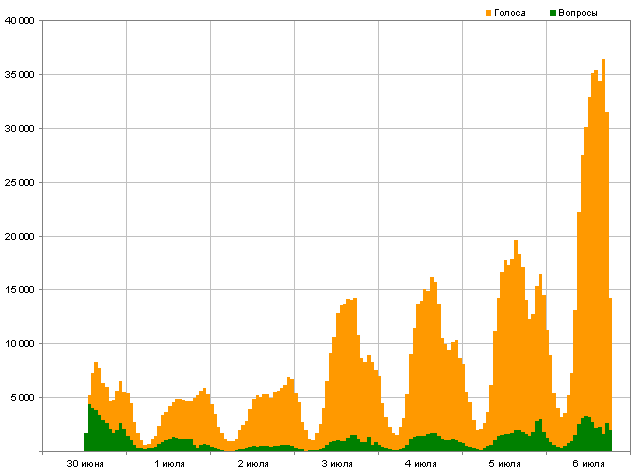Click the 35 000 y-axis label
The height and width of the screenshot is (476, 634).
click(20, 75)
